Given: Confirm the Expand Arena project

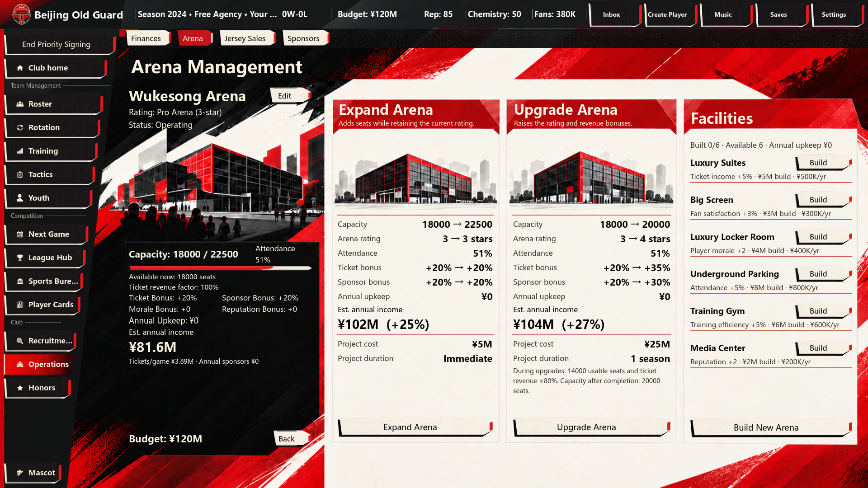Looking at the screenshot, I should coord(415,427).
